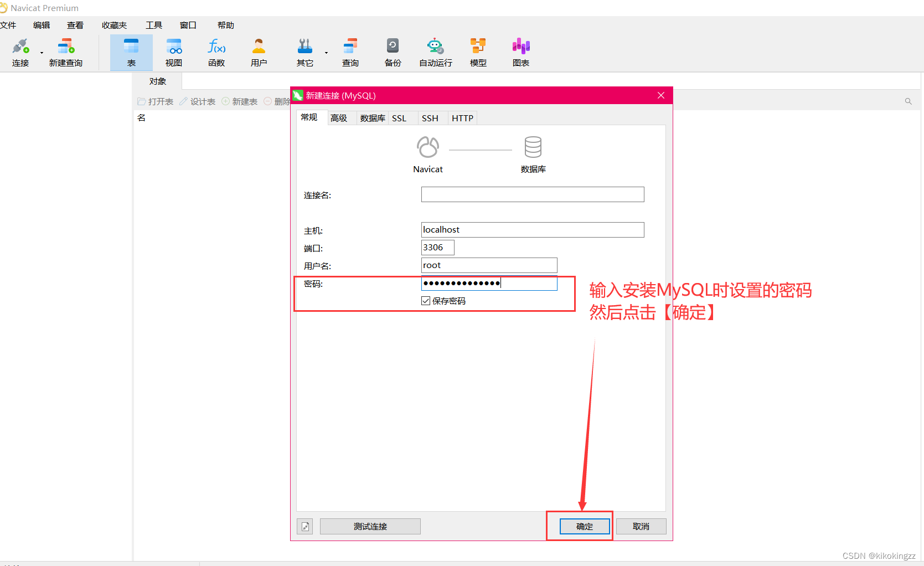
Task: Click the database cylinder icon
Action: [533, 147]
